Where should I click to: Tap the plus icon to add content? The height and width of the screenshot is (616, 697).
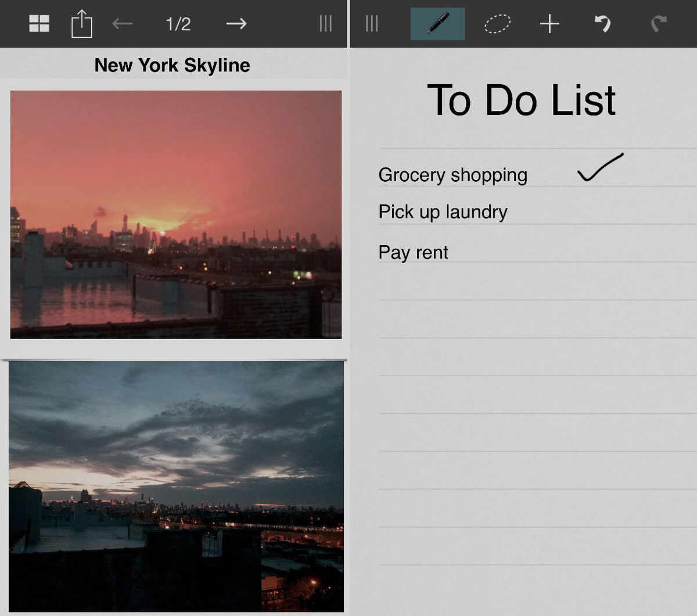[x=549, y=24]
